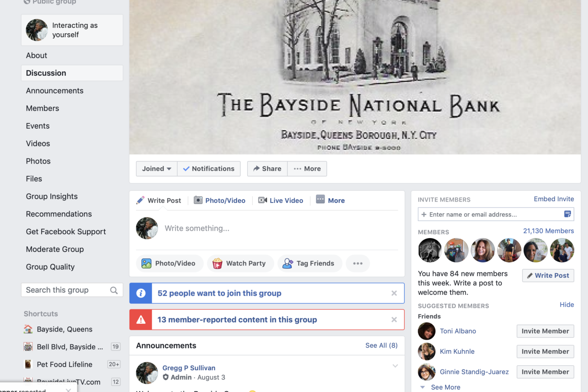The image size is (588, 392).
Task: Invite Ginnie Standig-Juarez as member
Action: click(545, 372)
